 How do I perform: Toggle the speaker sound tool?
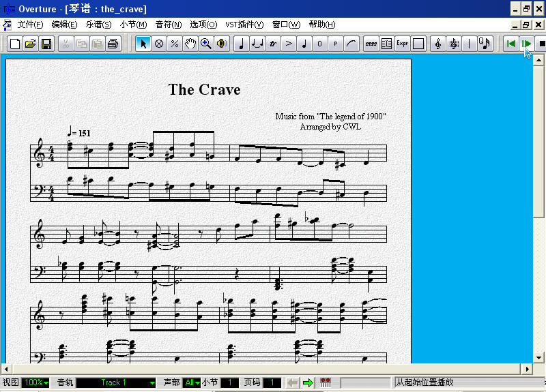point(221,44)
